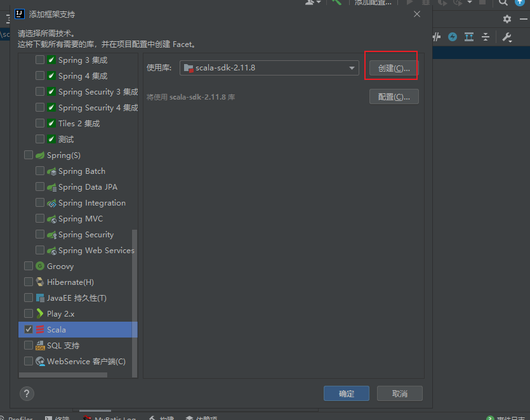Click the Spring Data JPA icon
Screen dimensions: 530x420
click(51, 187)
